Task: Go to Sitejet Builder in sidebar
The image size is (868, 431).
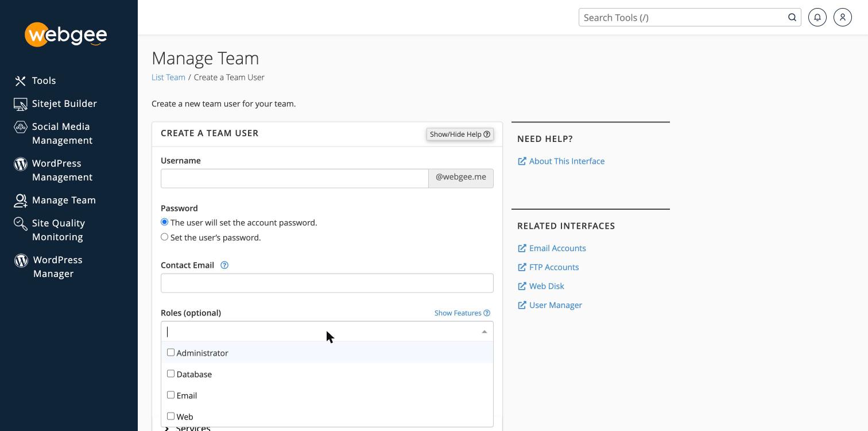Action: 64,103
